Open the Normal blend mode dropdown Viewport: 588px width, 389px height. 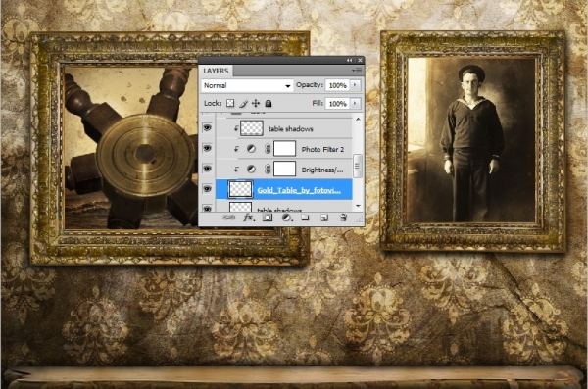tap(247, 85)
